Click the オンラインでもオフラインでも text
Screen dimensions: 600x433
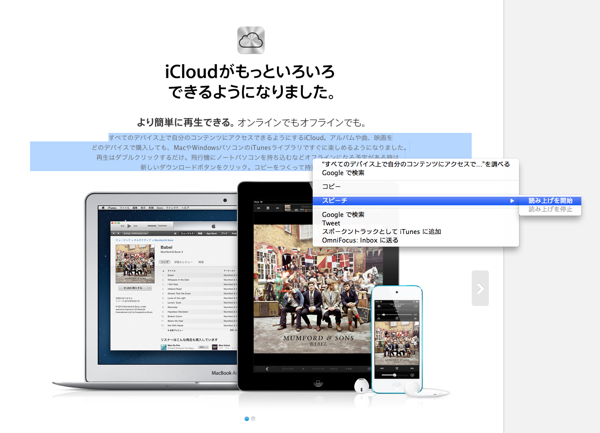302,123
